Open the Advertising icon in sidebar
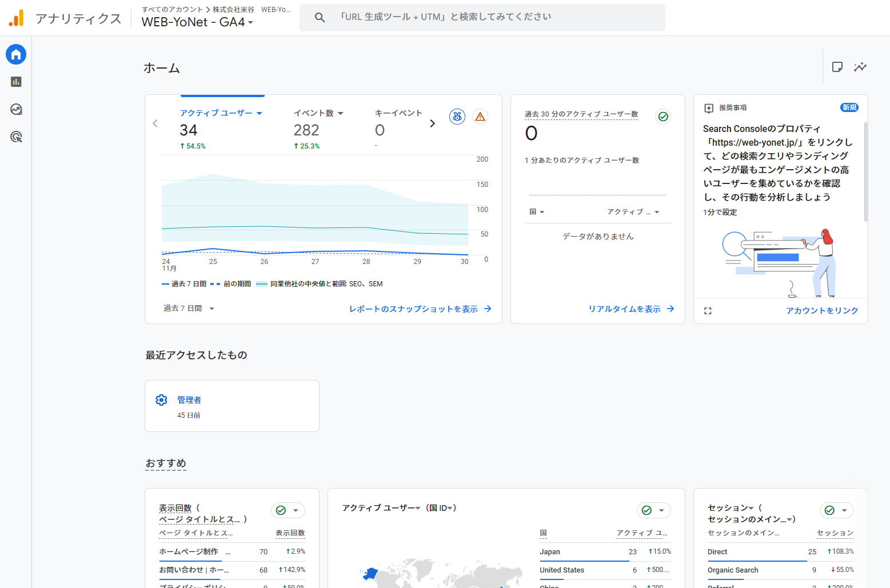Image resolution: width=890 pixels, height=588 pixels. (x=16, y=137)
